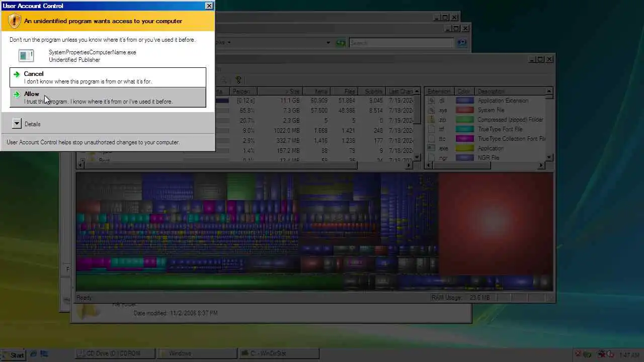Click the 65.8% percentage cell
This screenshot has width=644, height=362.
pos(247,110)
